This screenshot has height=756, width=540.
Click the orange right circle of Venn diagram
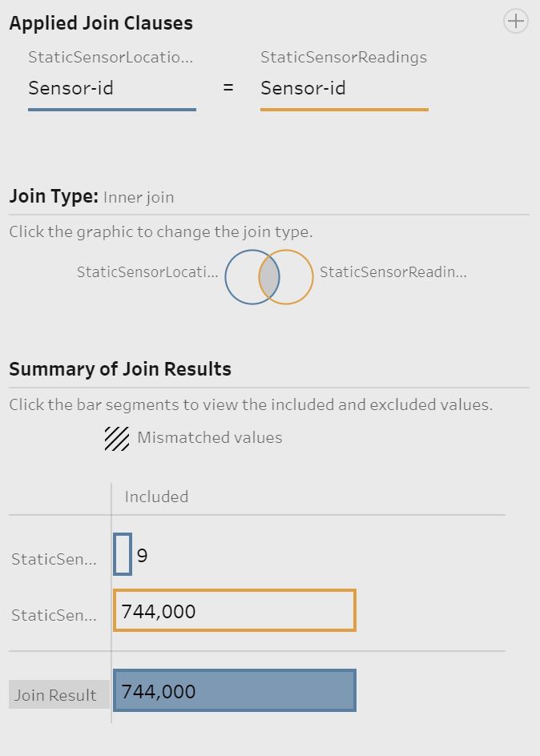(x=296, y=277)
